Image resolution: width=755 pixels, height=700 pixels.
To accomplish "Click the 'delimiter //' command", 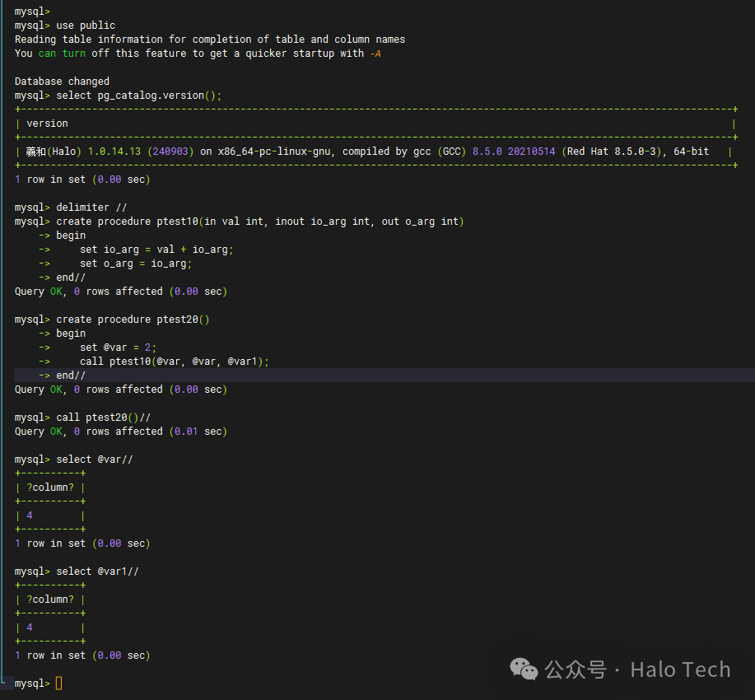I will point(91,208).
